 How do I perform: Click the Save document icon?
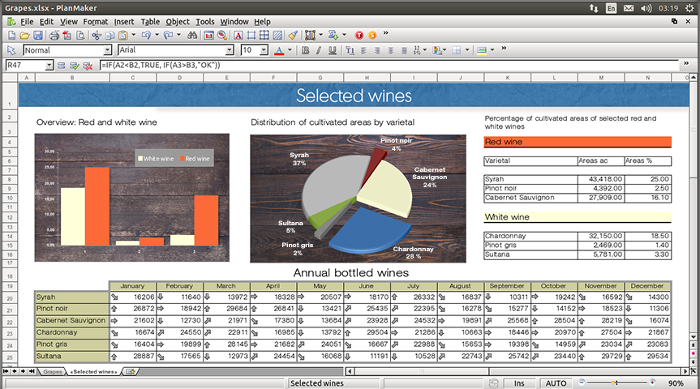click(x=38, y=35)
